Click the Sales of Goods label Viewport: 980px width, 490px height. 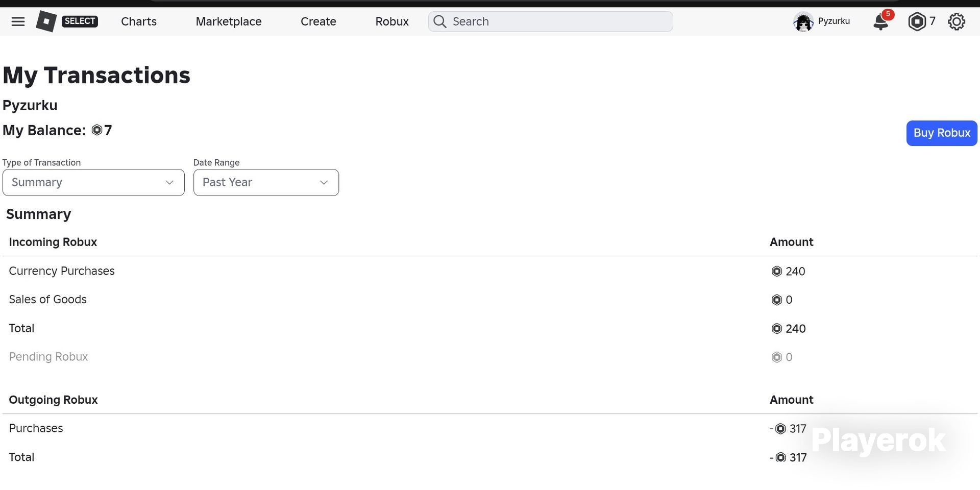coord(48,300)
